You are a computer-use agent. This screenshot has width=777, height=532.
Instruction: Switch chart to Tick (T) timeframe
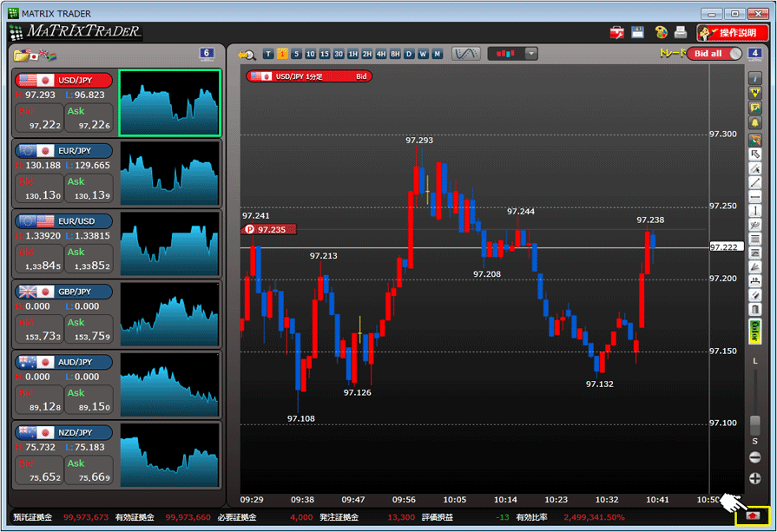268,54
